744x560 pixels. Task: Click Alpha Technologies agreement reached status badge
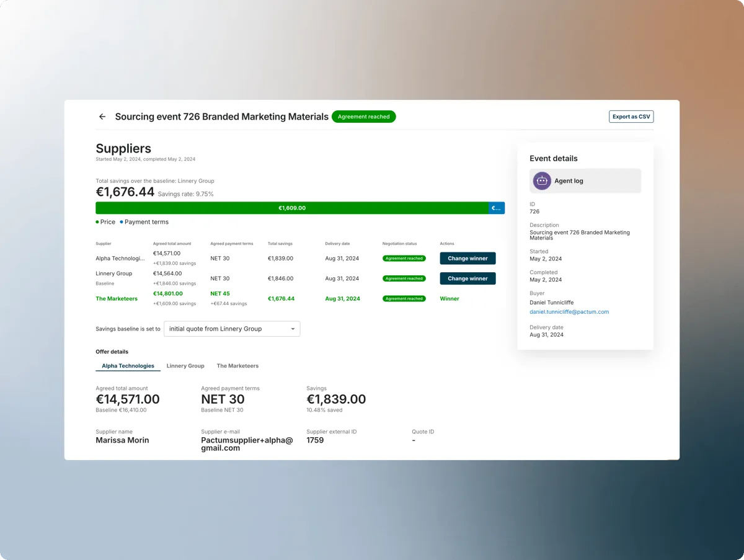pos(404,259)
